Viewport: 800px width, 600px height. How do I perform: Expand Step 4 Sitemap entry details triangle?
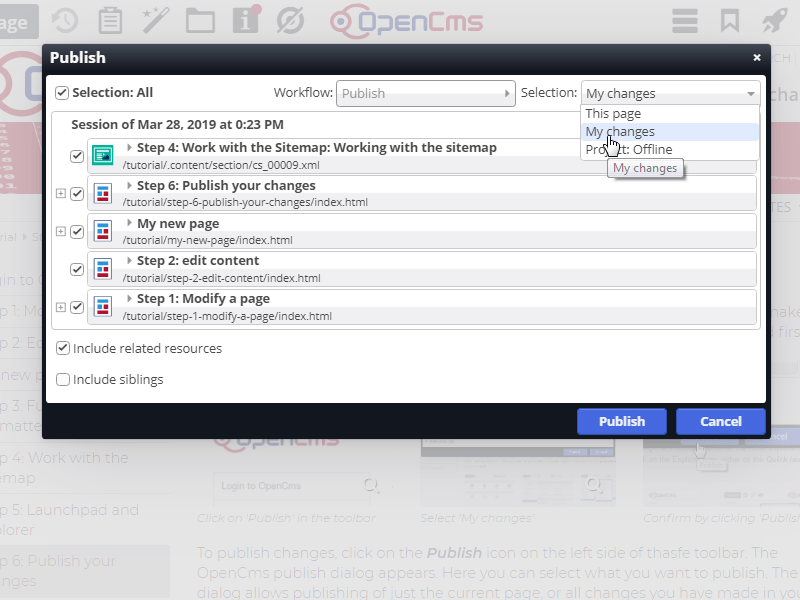tap(129, 148)
